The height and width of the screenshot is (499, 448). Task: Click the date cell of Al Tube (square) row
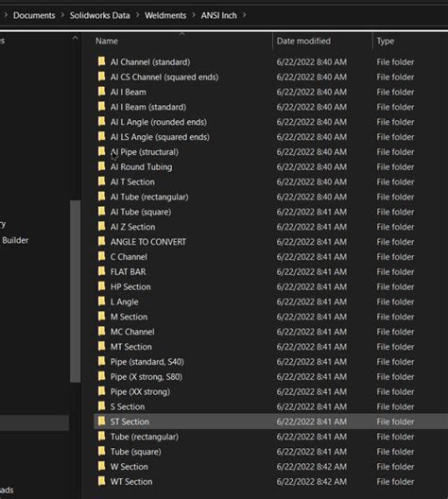pyautogui.click(x=312, y=212)
